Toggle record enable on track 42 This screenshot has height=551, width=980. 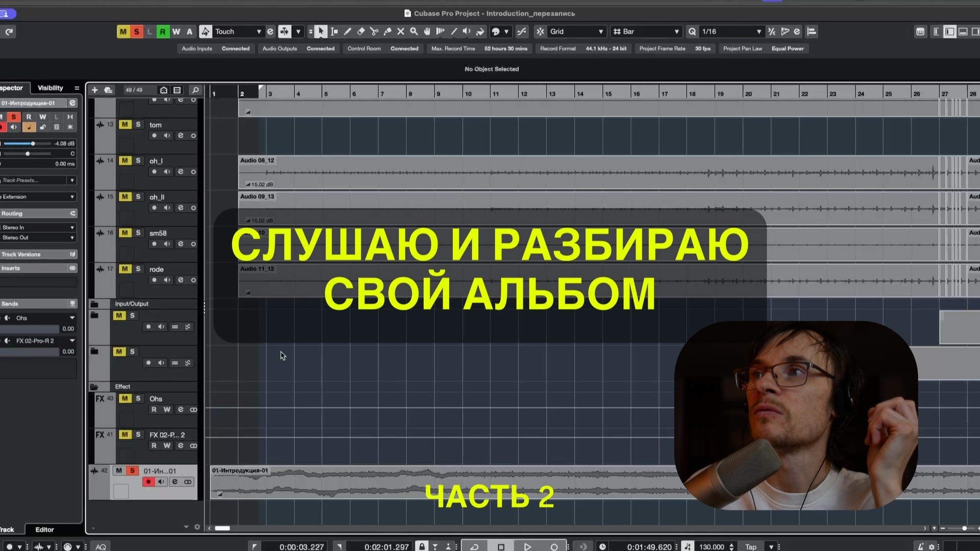pyautogui.click(x=148, y=482)
